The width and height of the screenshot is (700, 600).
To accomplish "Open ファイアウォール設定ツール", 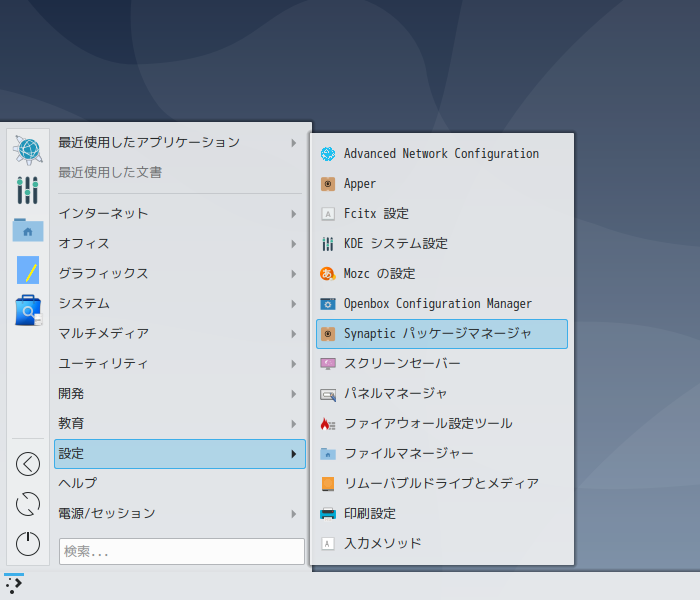I will (x=442, y=424).
